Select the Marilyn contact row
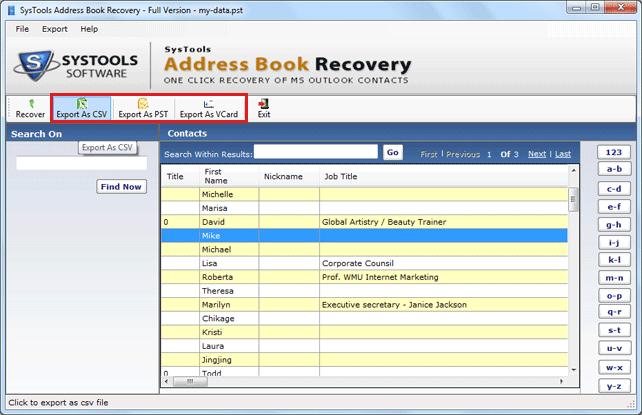Image resolution: width=642 pixels, height=415 pixels. [364, 304]
